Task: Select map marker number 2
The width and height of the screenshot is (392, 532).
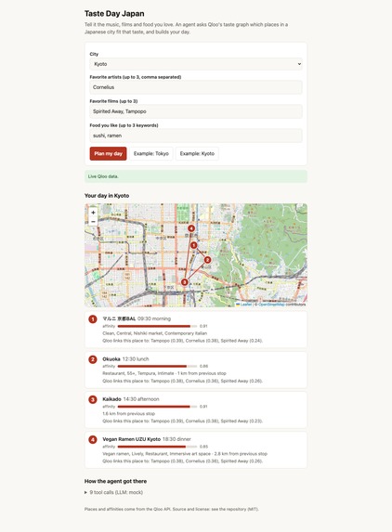Action: click(x=207, y=260)
